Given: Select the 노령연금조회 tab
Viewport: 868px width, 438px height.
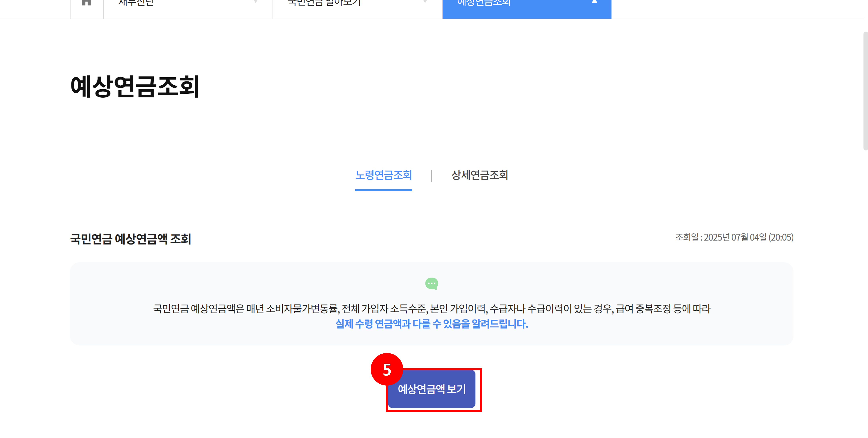Looking at the screenshot, I should 383,175.
